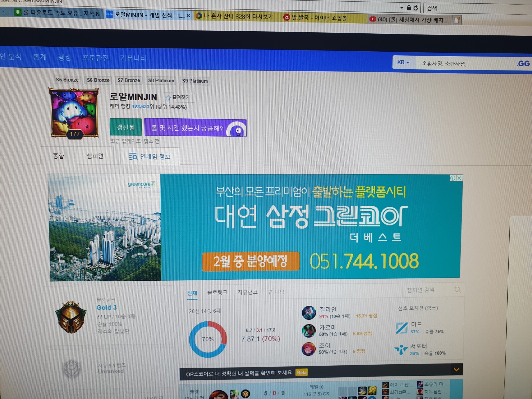This screenshot has height=399, width=532.
Task: Expand the OP스코어 Beta banner chevron
Action: 456,369
